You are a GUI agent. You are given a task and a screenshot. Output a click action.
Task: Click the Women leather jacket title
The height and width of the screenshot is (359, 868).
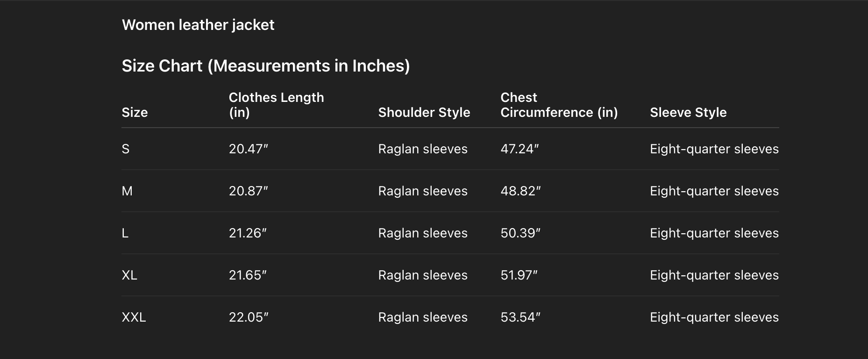[198, 25]
